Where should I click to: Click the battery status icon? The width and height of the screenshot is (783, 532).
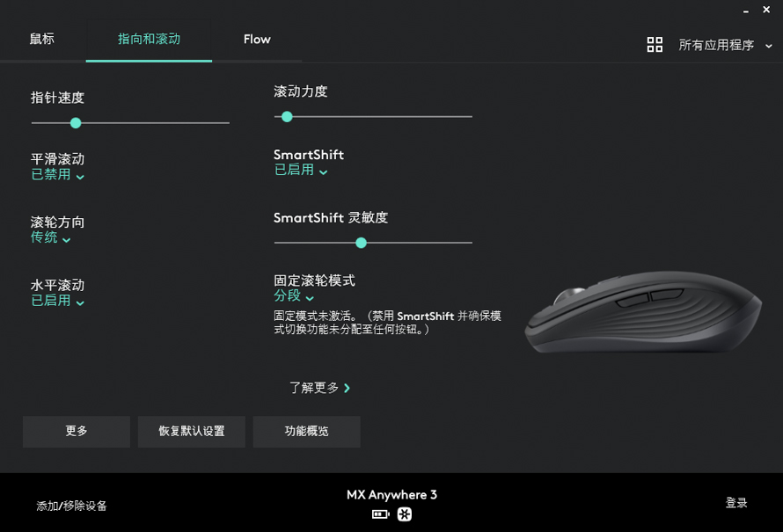[x=381, y=514]
